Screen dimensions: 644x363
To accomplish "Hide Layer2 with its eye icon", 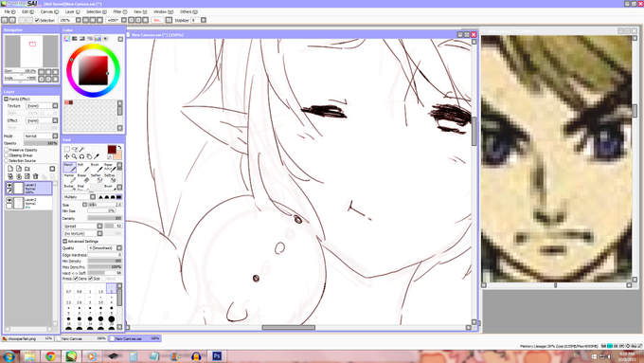I will [x=9, y=200].
